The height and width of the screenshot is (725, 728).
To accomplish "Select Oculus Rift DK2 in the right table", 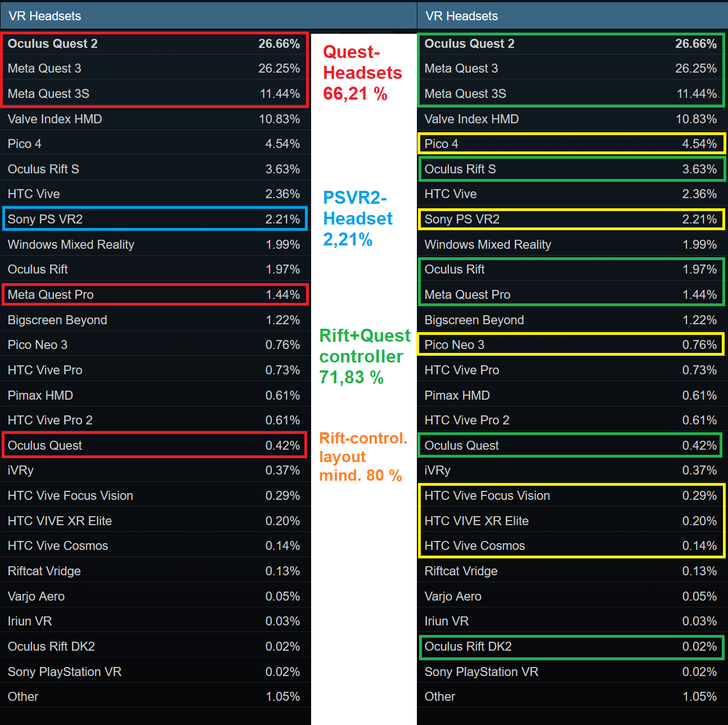I will click(x=572, y=646).
